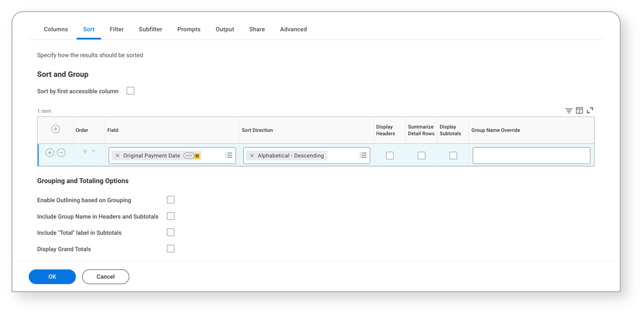The image size is (644, 315).
Task: Select the Sort tab
Action: click(x=89, y=29)
